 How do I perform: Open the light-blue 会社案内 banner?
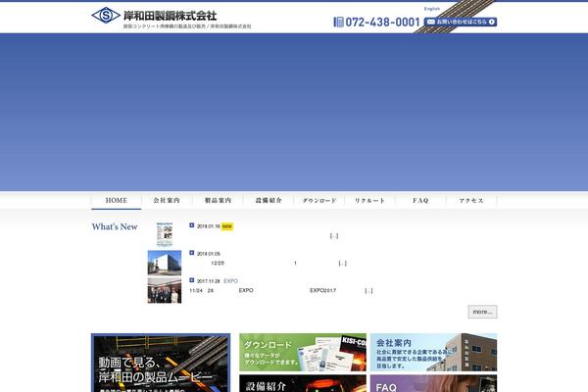coord(433,352)
